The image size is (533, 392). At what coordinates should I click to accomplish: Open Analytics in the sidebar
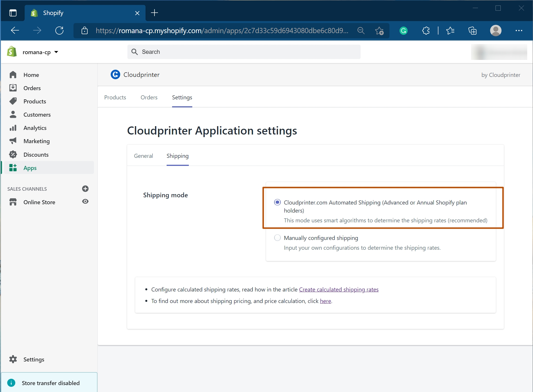click(x=35, y=128)
